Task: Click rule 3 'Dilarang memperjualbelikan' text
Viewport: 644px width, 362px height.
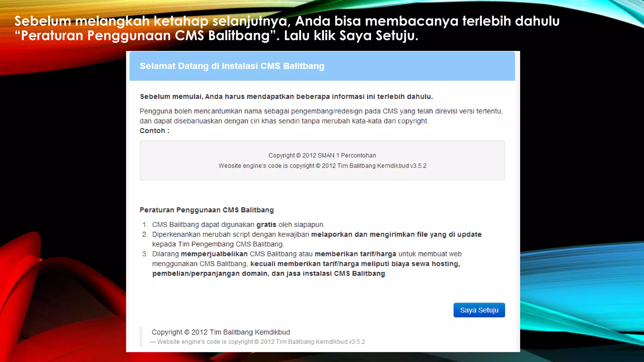Action: 307,264
